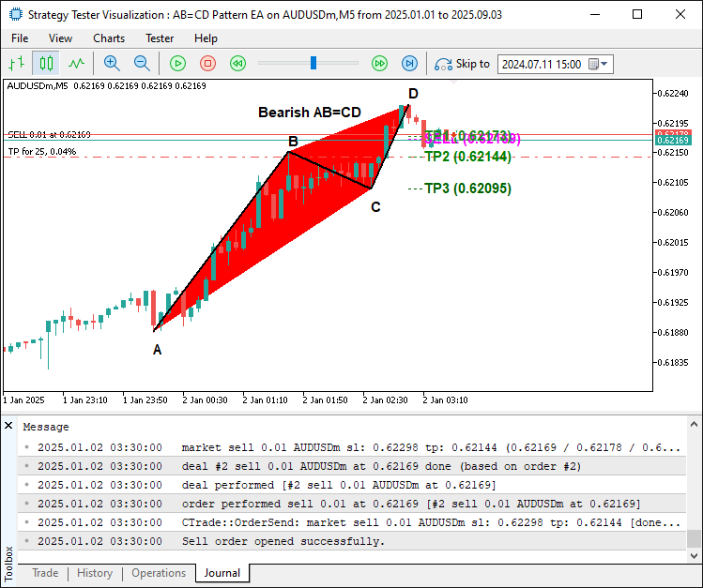
Task: Click the Strategy Tester app icon in title bar
Action: (15, 14)
